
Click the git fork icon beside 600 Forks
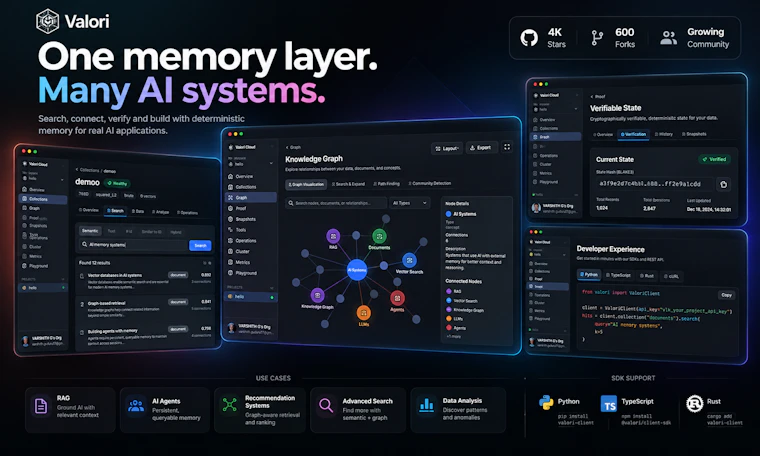coord(597,38)
